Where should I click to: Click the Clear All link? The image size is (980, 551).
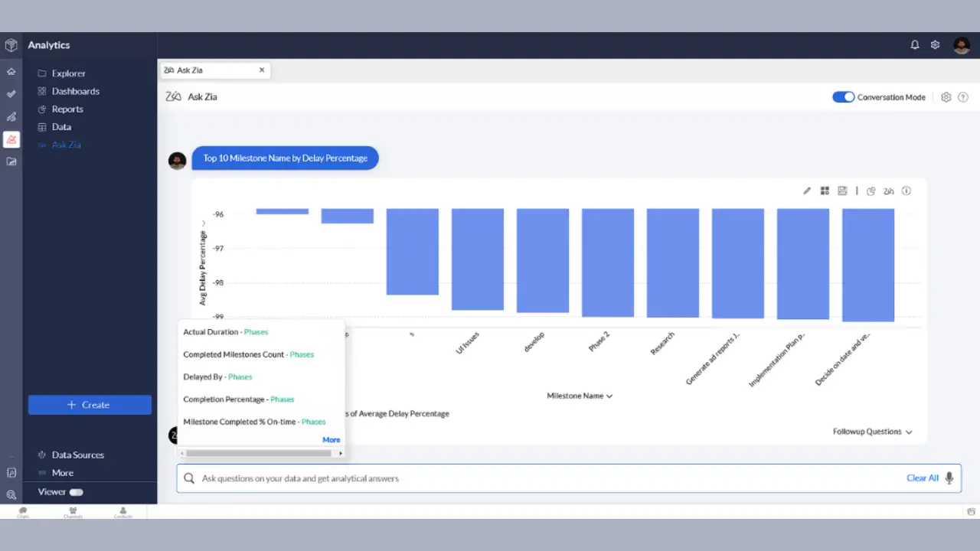point(921,478)
